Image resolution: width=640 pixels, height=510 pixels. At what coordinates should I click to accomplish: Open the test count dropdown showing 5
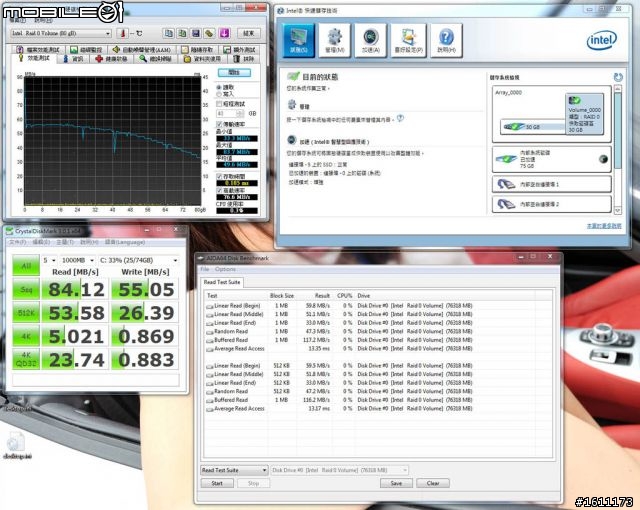(x=50, y=260)
